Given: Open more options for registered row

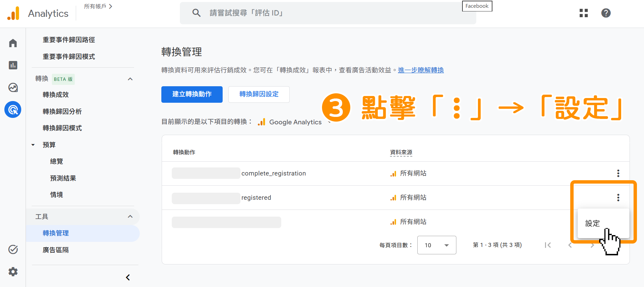Looking at the screenshot, I should click(618, 197).
